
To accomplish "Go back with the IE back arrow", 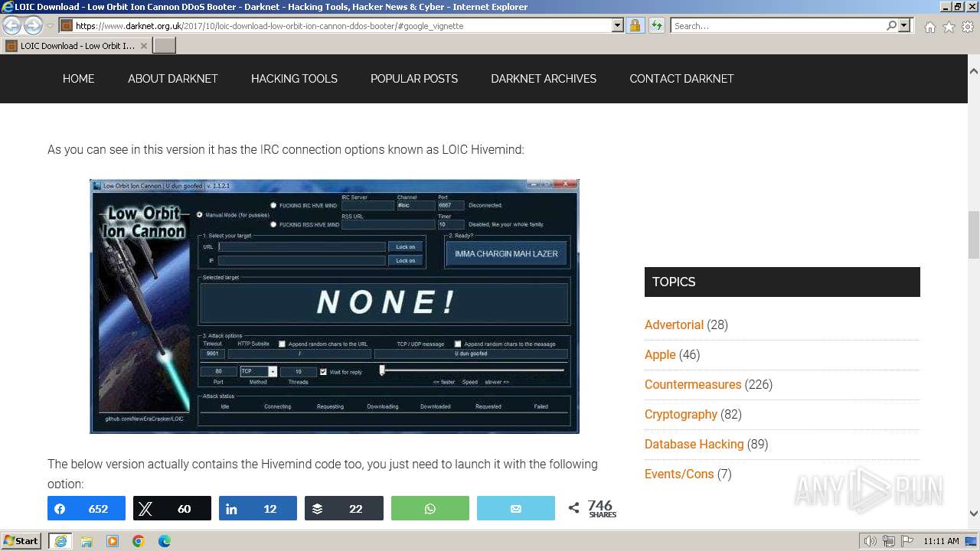I will [x=11, y=25].
